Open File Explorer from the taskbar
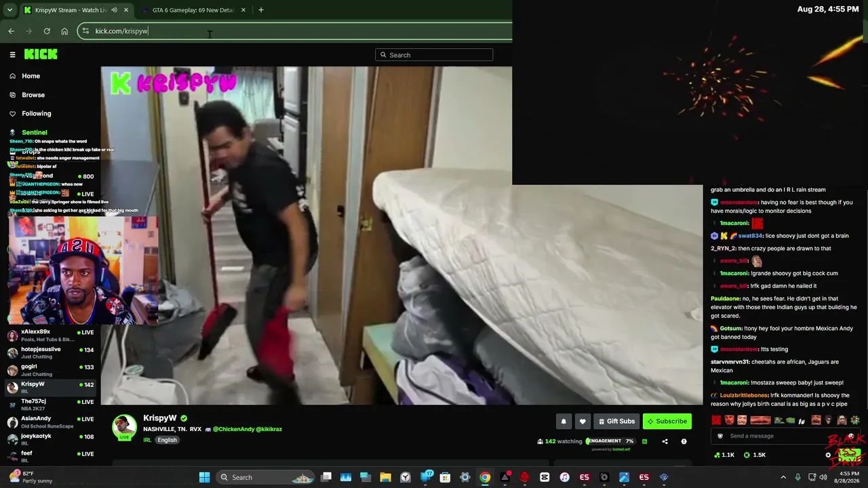The image size is (868, 488). (x=385, y=477)
